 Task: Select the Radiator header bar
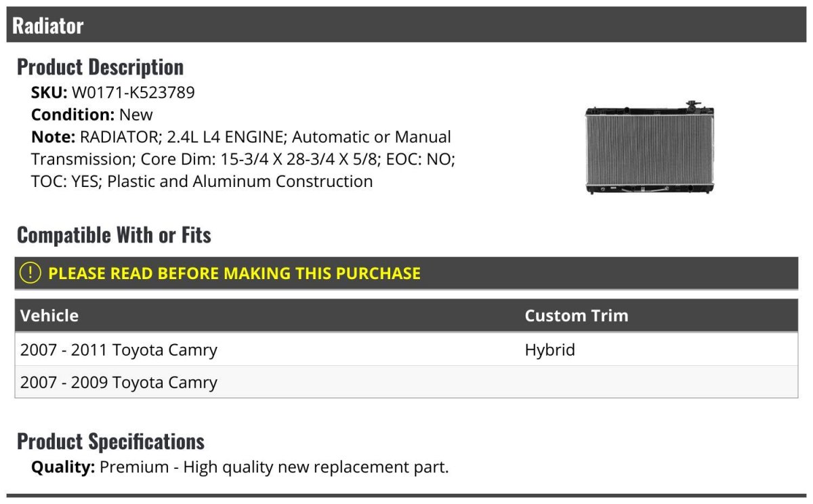[x=406, y=25]
